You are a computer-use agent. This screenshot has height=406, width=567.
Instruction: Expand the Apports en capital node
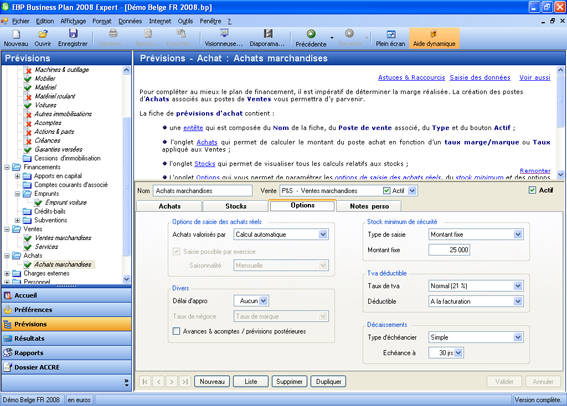click(17, 176)
